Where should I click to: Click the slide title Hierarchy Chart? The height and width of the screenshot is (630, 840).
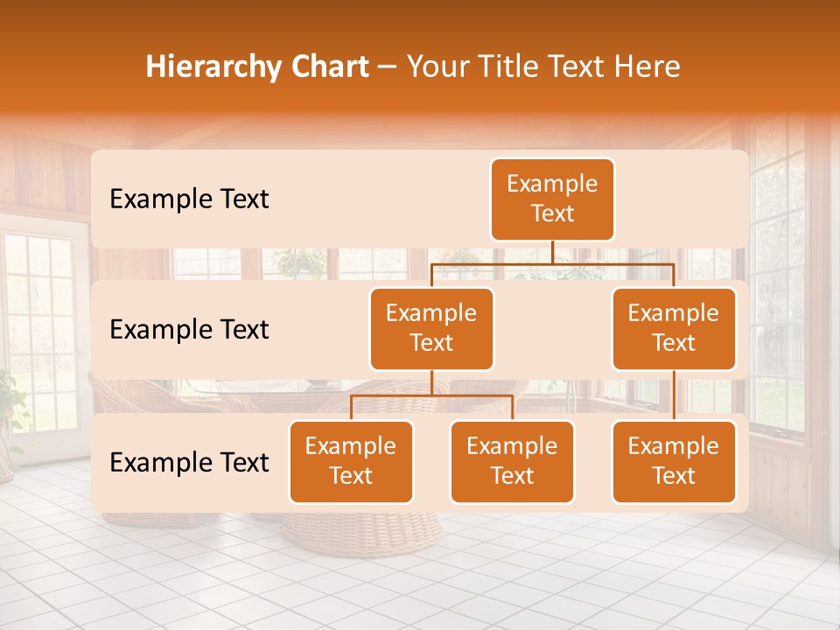coord(257,66)
